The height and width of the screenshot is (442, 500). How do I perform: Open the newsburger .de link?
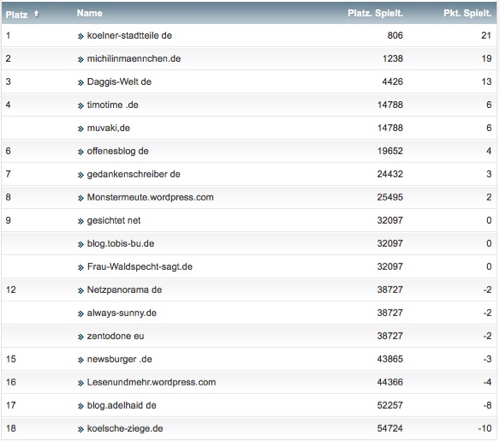[119, 359]
